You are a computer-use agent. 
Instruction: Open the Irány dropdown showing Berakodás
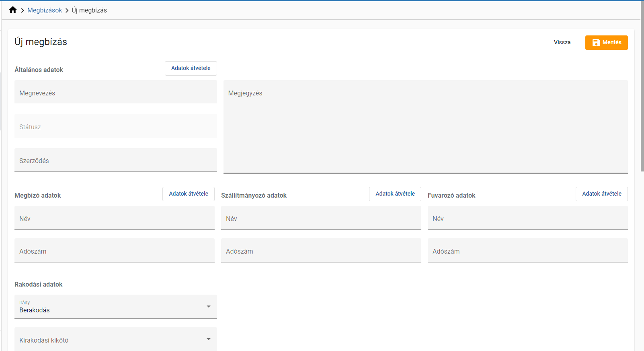[115, 307]
